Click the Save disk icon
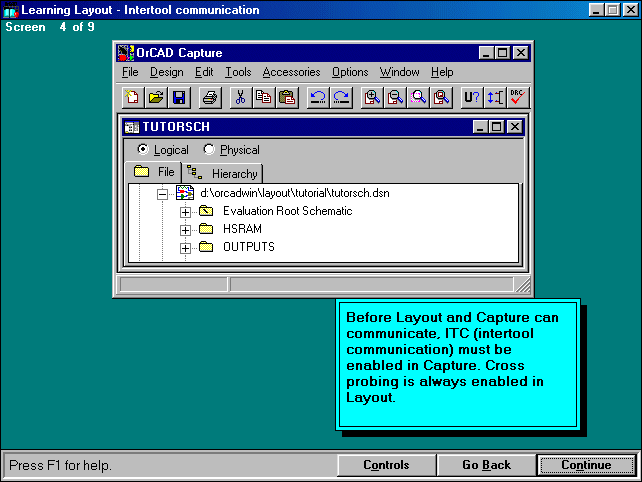Image resolution: width=642 pixels, height=482 pixels. [179, 97]
